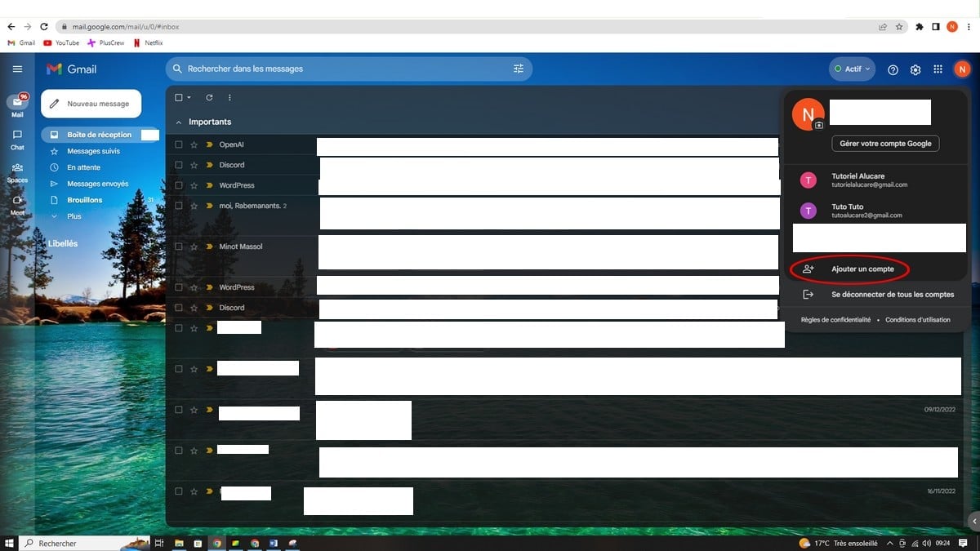This screenshot has height=551, width=980.
Task: Expand the Plus folder list
Action: point(73,216)
